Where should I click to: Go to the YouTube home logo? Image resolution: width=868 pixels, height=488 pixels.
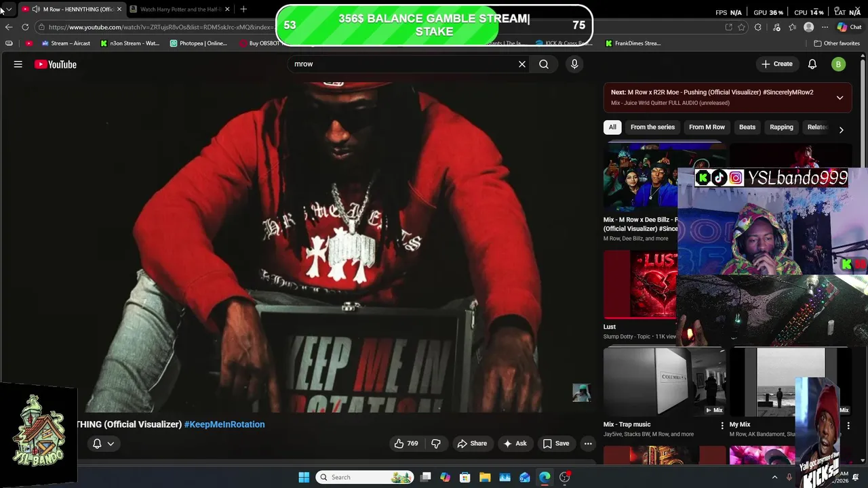click(56, 64)
